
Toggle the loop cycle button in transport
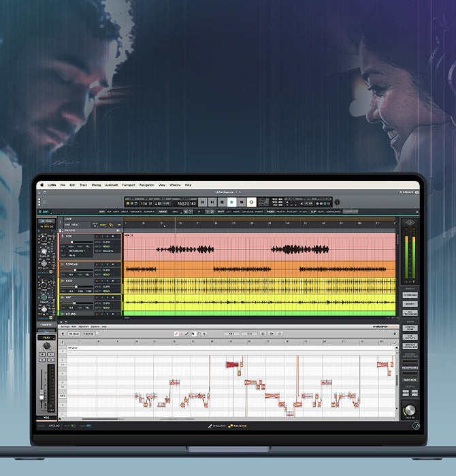pos(251,202)
